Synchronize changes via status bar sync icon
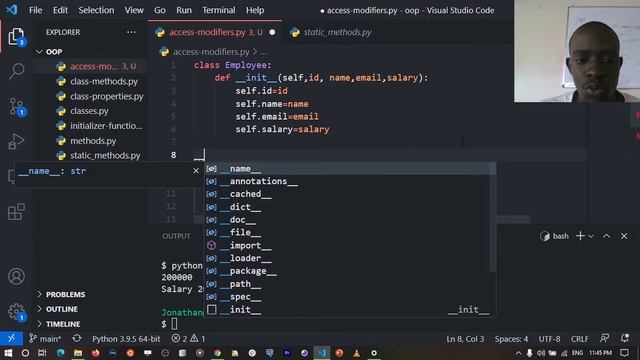 coord(76,338)
